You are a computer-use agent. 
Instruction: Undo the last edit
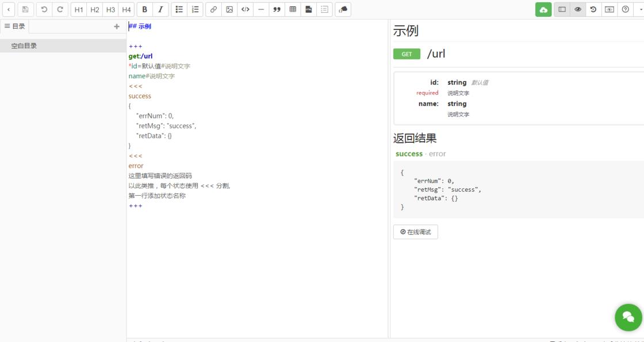pos(44,9)
